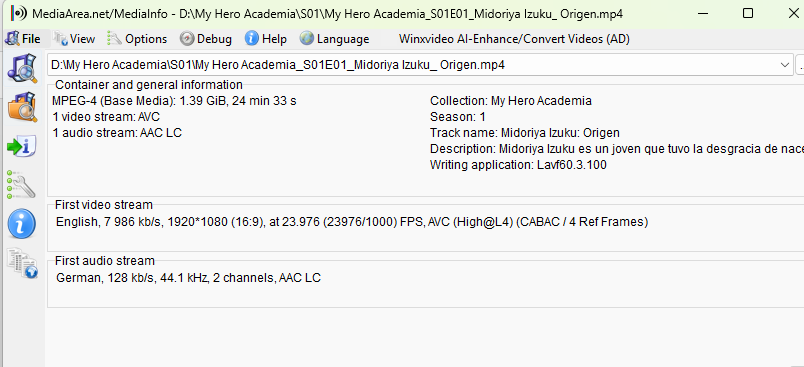Open Preferences via the wrench sidebar icon
The width and height of the screenshot is (804, 367).
(22, 185)
